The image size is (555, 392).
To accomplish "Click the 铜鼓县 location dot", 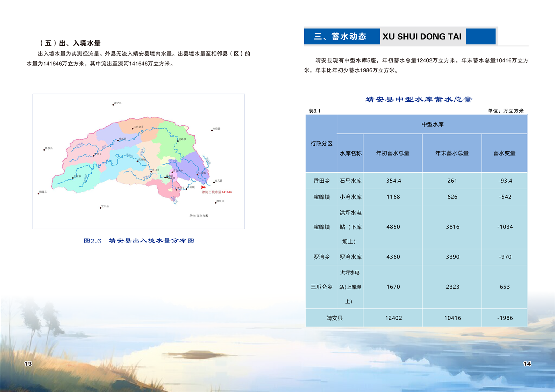I will [x=38, y=193].
